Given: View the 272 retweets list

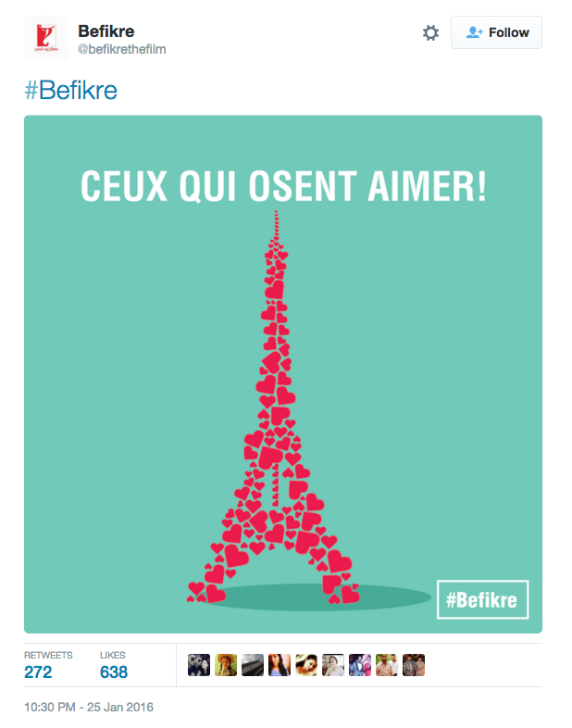Looking at the screenshot, I should (x=38, y=672).
